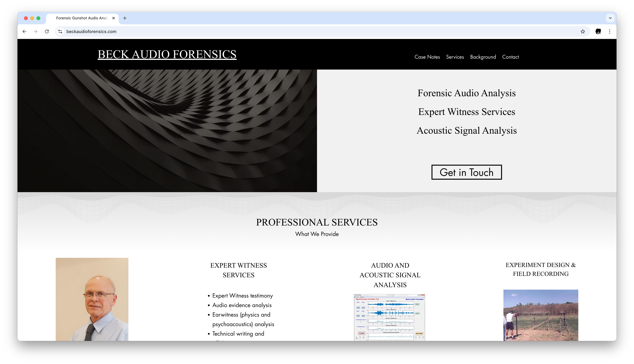Open the Services menu item
This screenshot has height=364, width=634.
click(455, 57)
